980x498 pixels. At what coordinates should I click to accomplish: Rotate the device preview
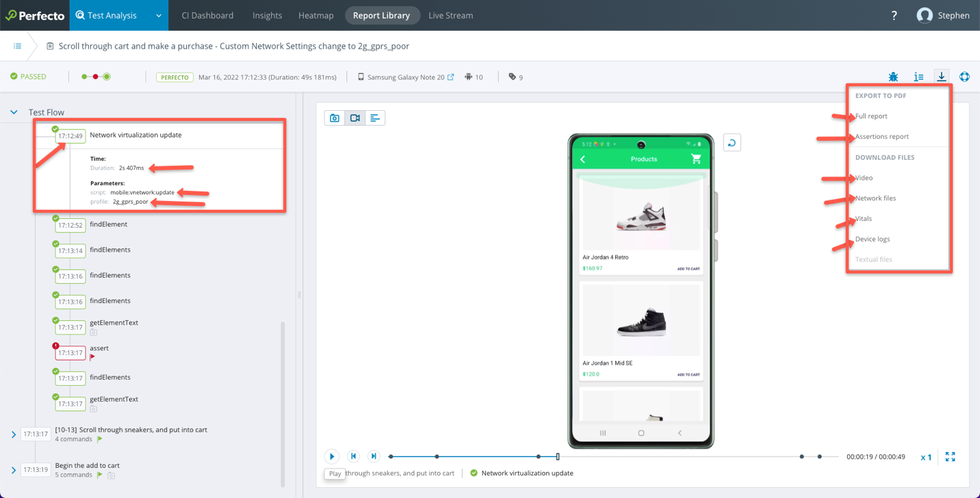[x=732, y=142]
